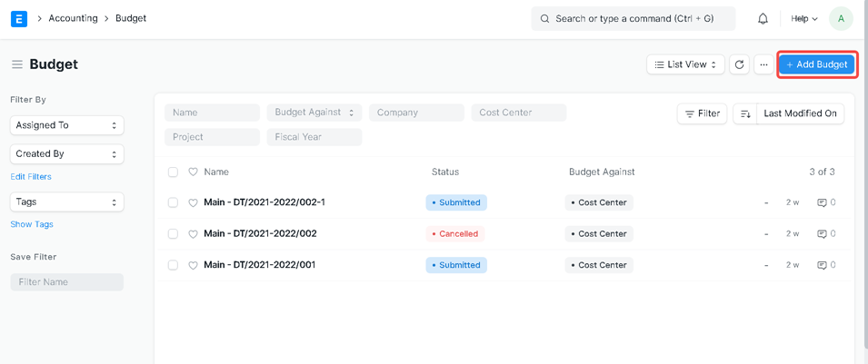Click the ERPNext home logo icon
The height and width of the screenshot is (364, 868).
point(18,18)
